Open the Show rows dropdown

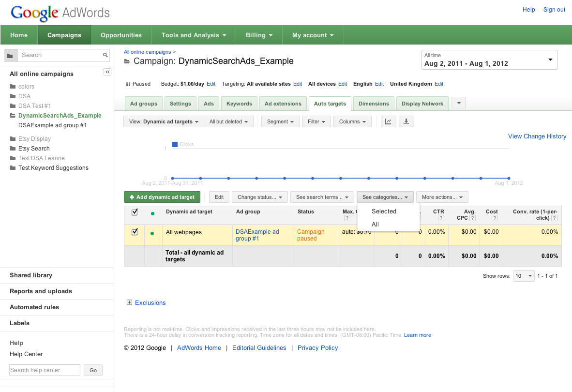point(524,276)
